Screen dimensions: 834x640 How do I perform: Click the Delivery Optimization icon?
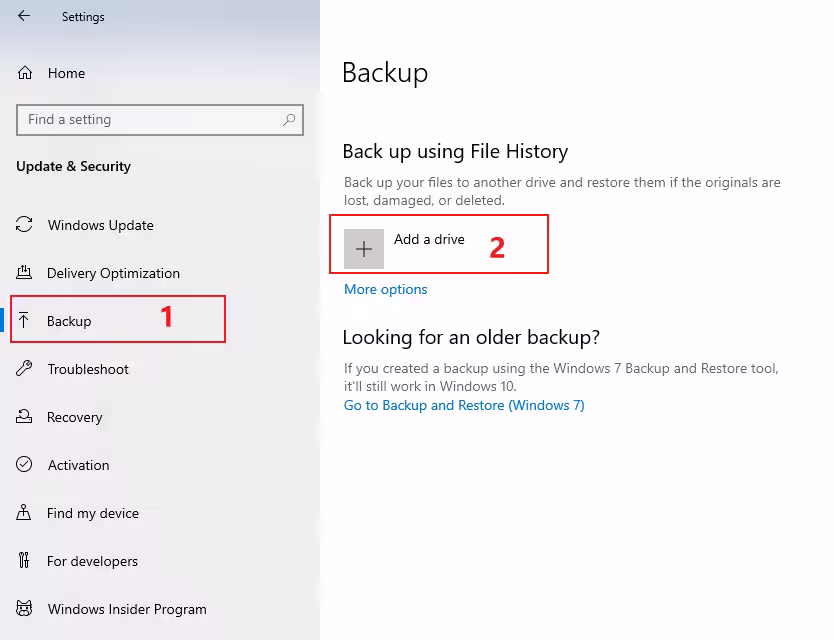click(25, 273)
